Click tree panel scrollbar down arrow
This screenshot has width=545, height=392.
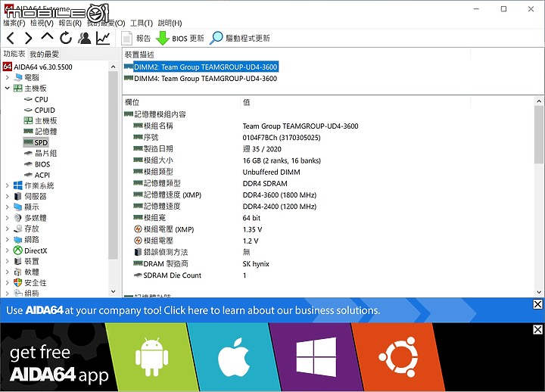113,291
